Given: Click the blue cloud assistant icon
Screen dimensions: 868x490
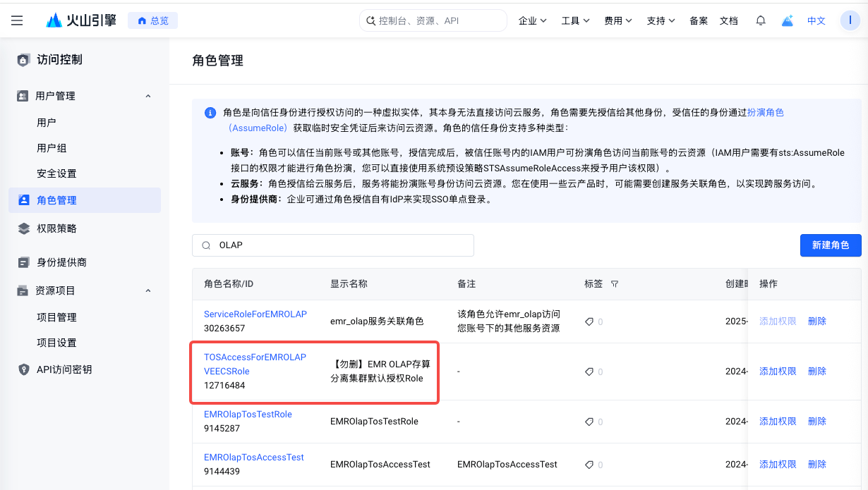Looking at the screenshot, I should point(788,21).
